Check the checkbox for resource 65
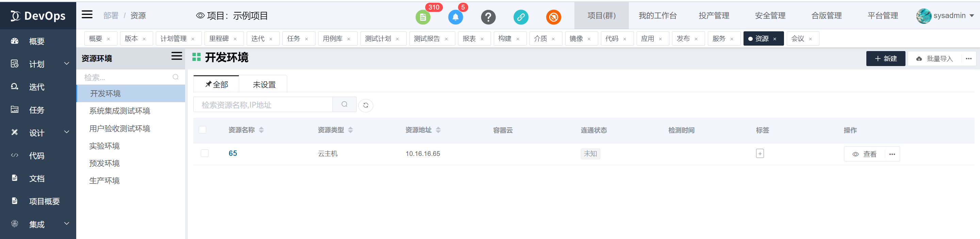980x239 pixels. [x=205, y=153]
